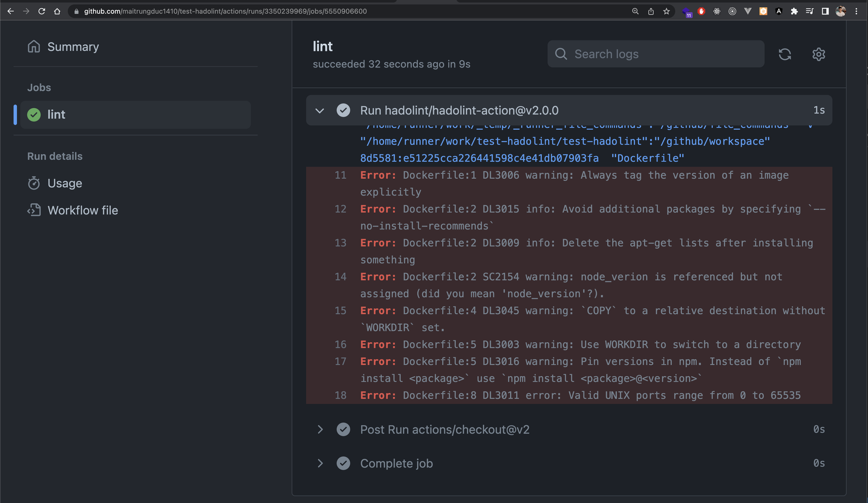Expand the Post Run actions/checkout@v2 step
868x503 pixels.
(x=320, y=429)
